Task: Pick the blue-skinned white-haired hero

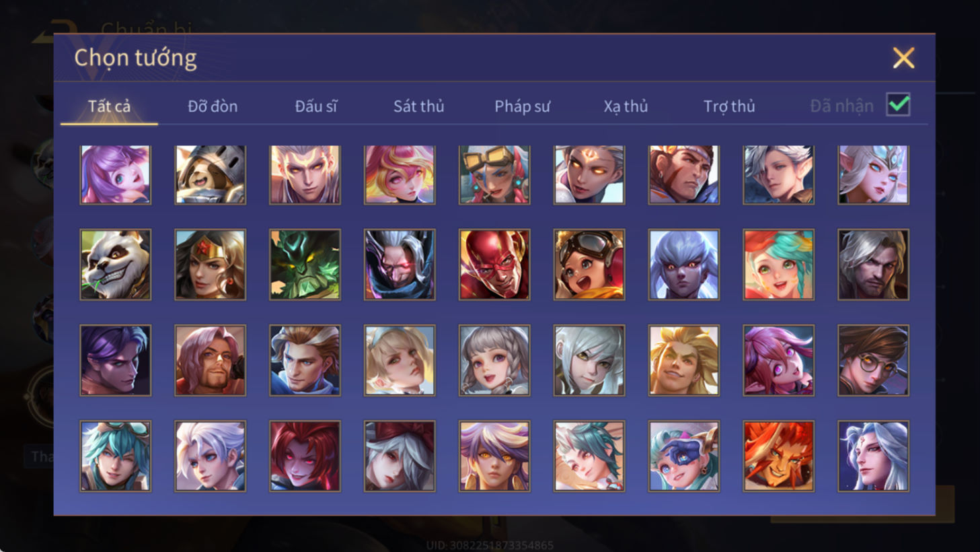Action: coord(684,265)
